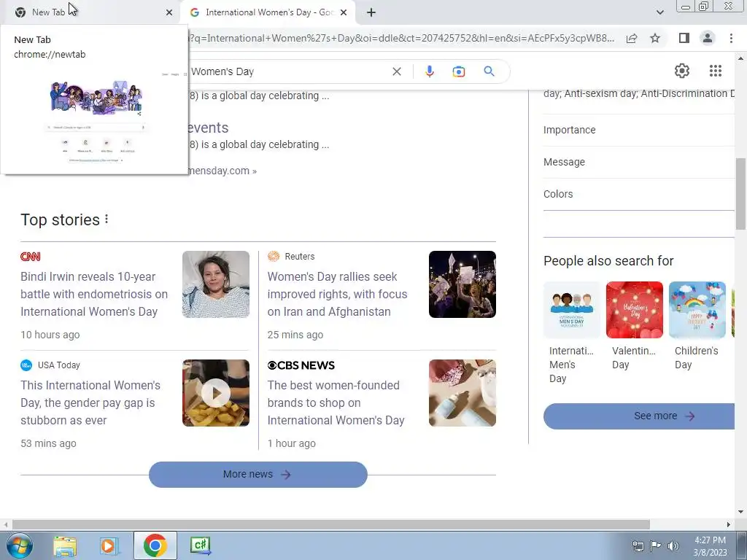This screenshot has width=747, height=560.
Task: Click See more under People also search
Action: 639,416
